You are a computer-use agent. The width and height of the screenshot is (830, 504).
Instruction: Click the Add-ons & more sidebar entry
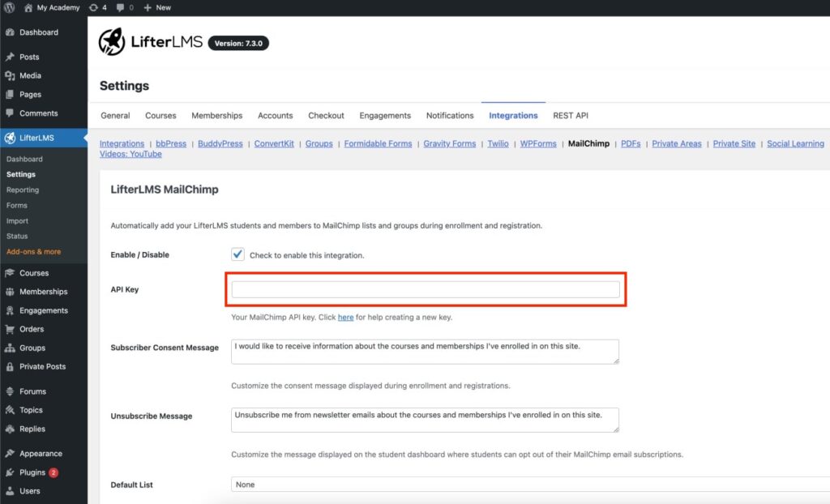[34, 252]
